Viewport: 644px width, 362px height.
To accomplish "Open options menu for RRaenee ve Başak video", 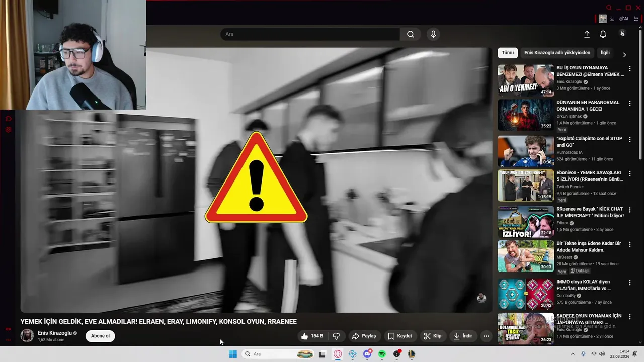I will (x=629, y=210).
